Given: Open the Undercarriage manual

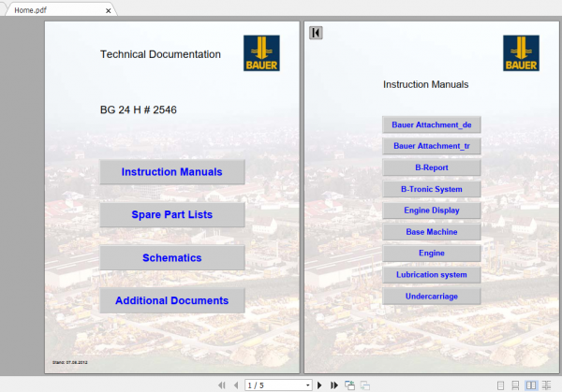Looking at the screenshot, I should click(x=432, y=297).
